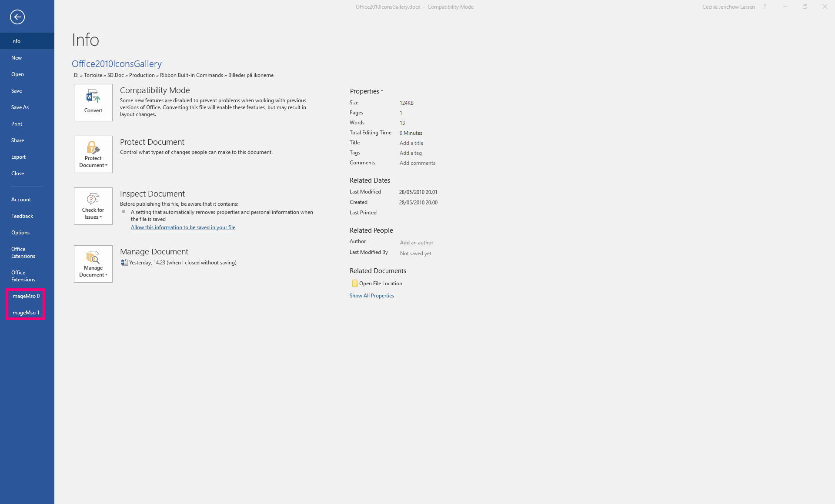Screen dimensions: 835x504
Task: Click the Created date 28/05/2010 20.00
Action: point(418,203)
